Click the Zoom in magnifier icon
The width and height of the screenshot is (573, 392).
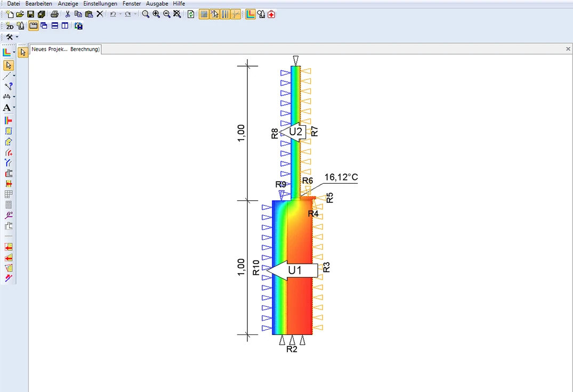pyautogui.click(x=156, y=14)
